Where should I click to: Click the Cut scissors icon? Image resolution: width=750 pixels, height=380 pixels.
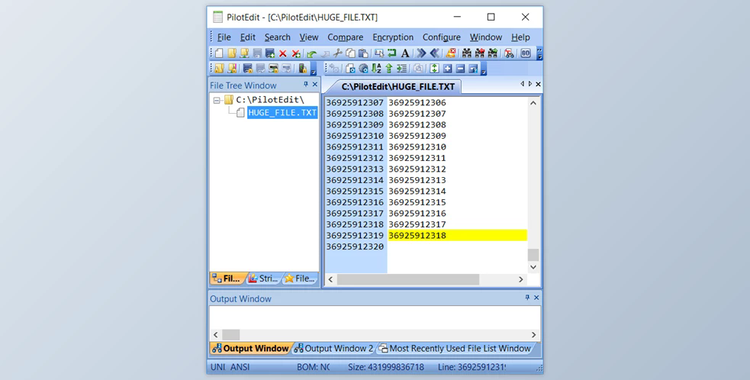[x=337, y=53]
